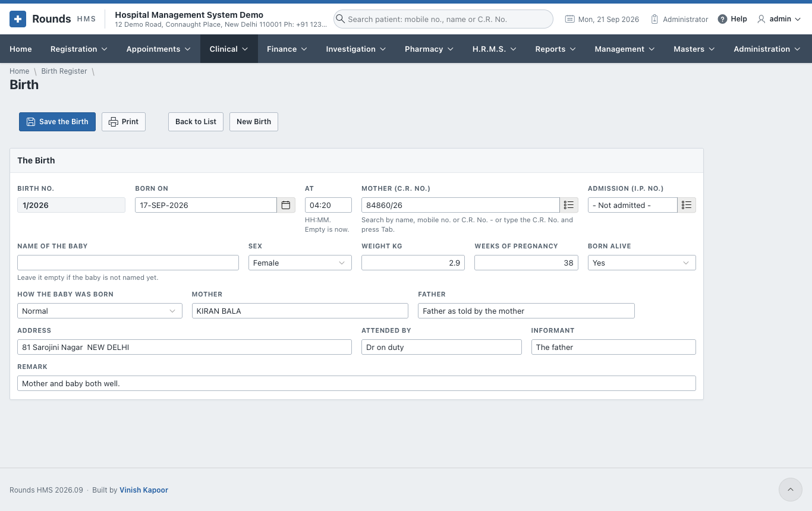This screenshot has width=812, height=511.
Task: Open the Reports menu
Action: (x=556, y=49)
